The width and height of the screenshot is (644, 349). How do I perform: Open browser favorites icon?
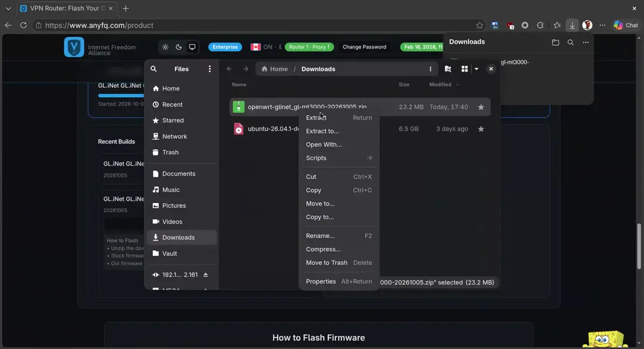click(557, 25)
